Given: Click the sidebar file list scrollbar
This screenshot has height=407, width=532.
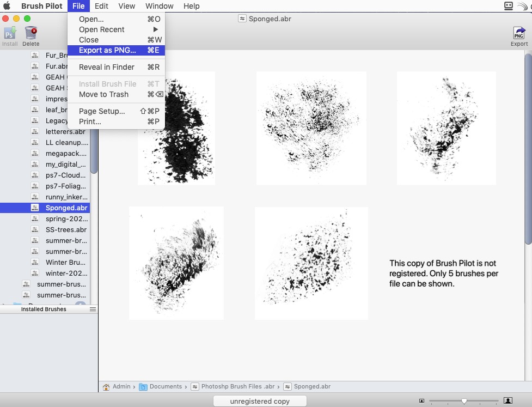Looking at the screenshot, I should click(94, 151).
